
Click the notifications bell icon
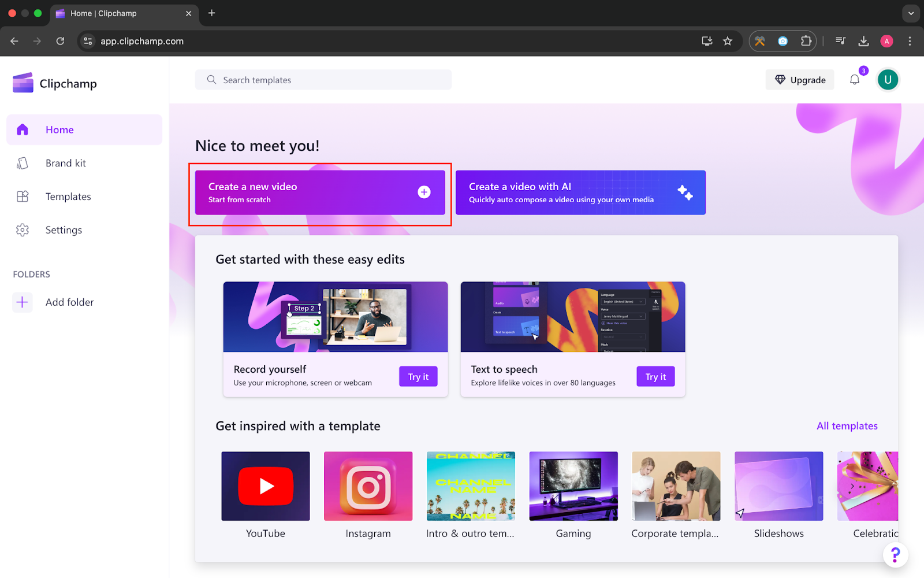coord(855,80)
